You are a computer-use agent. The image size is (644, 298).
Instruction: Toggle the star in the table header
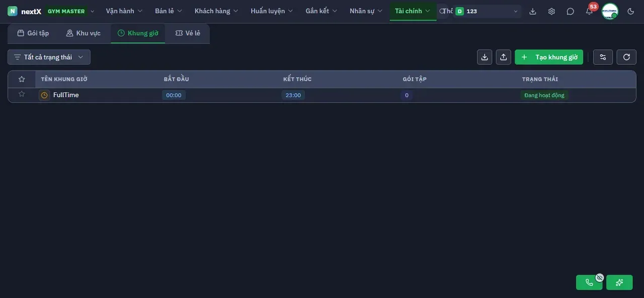point(22,79)
